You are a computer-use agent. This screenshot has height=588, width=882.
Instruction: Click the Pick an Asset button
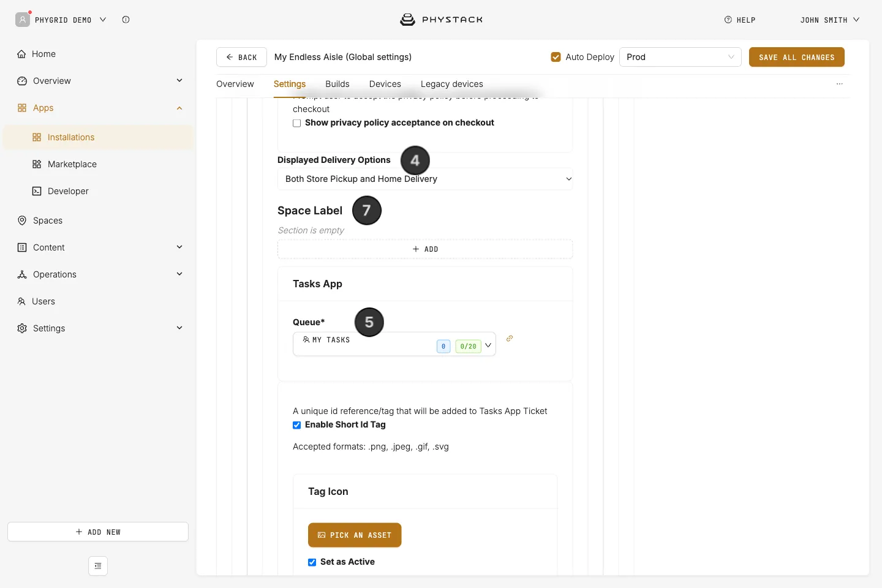pyautogui.click(x=355, y=535)
